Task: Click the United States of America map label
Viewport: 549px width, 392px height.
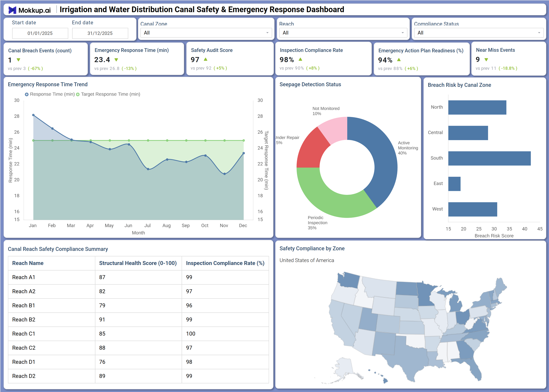Action: tap(307, 260)
